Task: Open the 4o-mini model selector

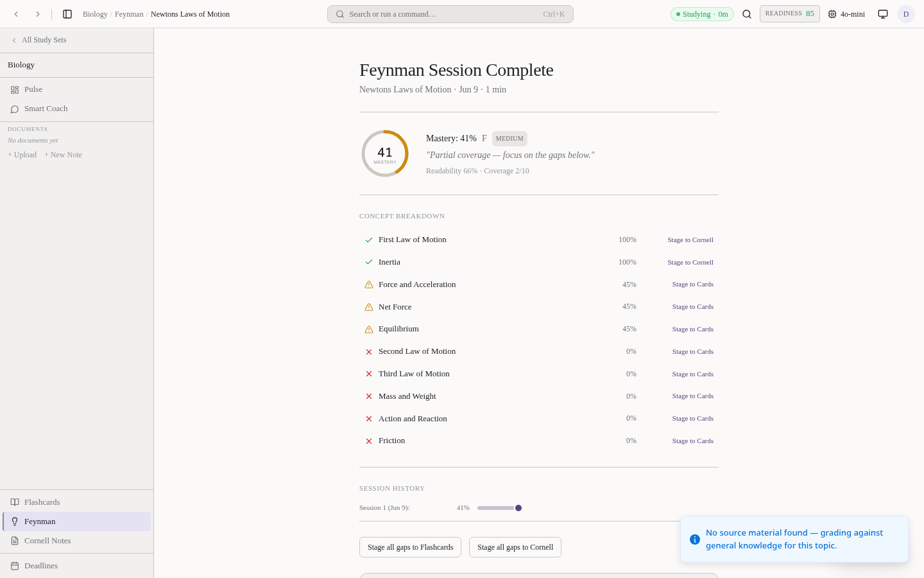Action: point(846,14)
